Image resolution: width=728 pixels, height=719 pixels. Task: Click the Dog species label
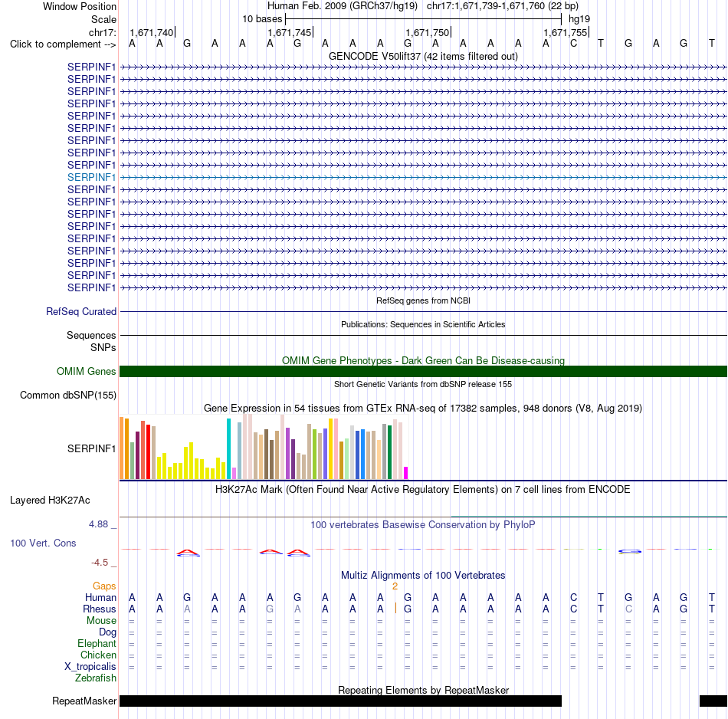pos(107,632)
